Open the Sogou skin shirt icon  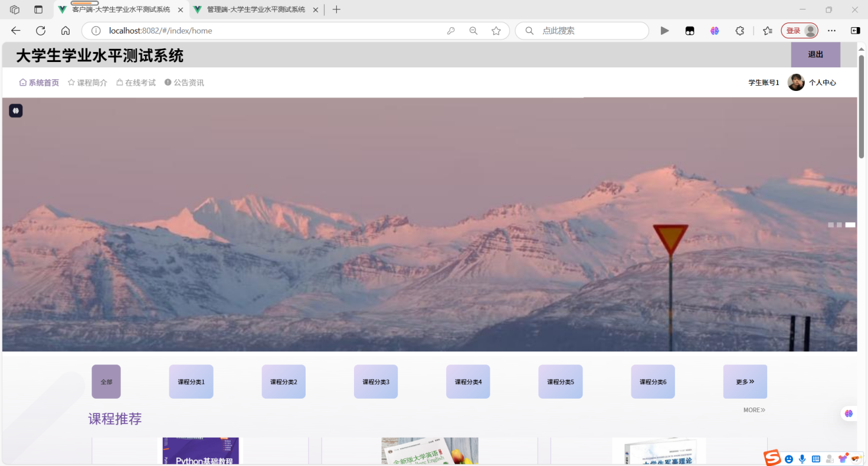point(843,458)
